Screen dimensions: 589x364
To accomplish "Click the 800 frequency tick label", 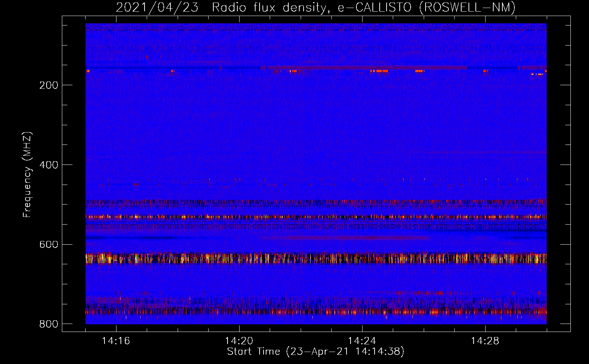I will tap(49, 324).
